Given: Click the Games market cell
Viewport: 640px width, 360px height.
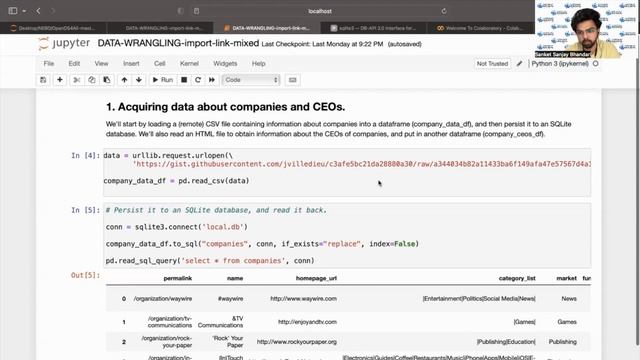Looking at the screenshot, I should [567, 322].
